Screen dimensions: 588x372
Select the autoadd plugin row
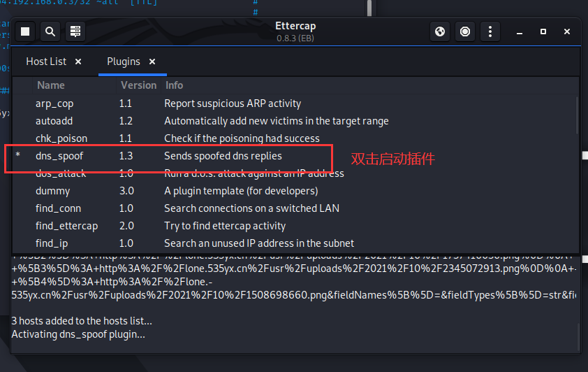(295, 121)
